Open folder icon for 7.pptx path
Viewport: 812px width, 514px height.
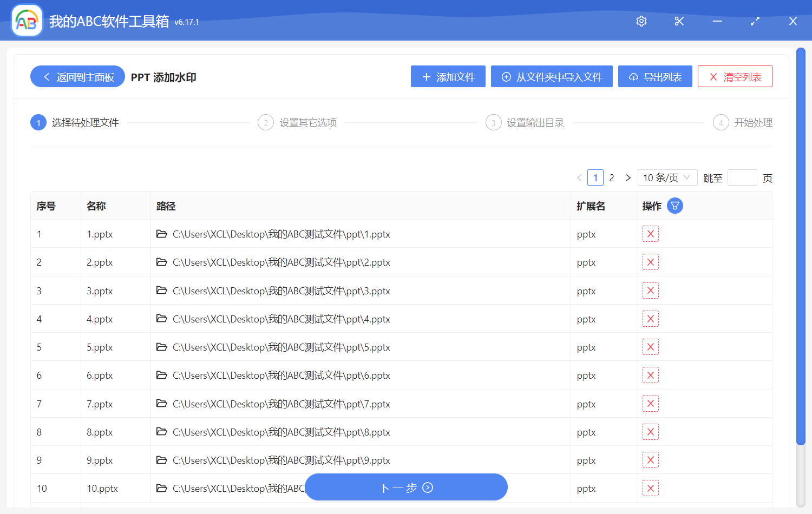161,404
